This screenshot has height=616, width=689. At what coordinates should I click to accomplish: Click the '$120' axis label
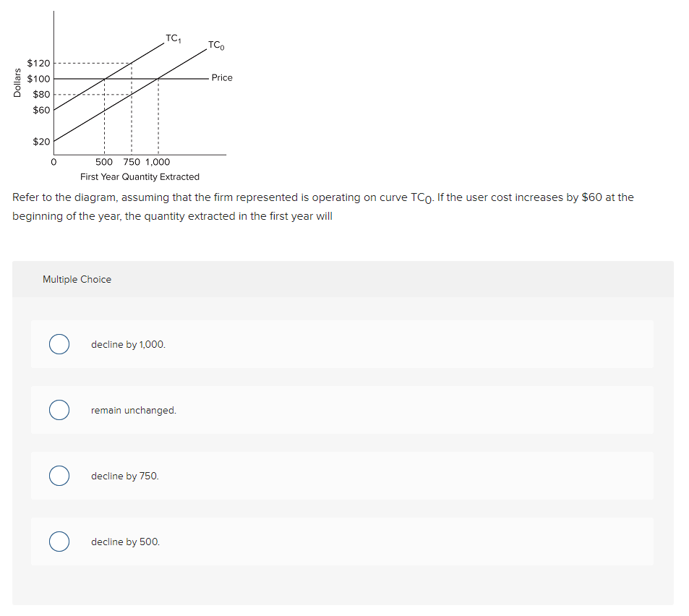coord(39,64)
